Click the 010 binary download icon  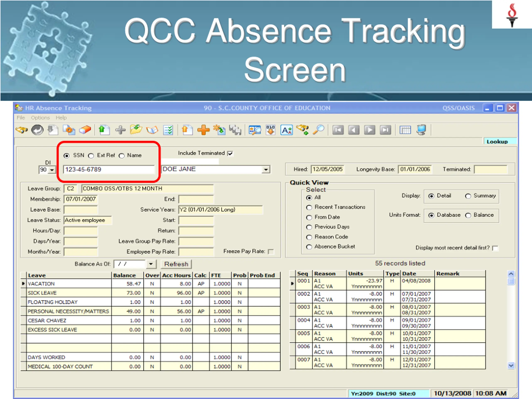[270, 130]
